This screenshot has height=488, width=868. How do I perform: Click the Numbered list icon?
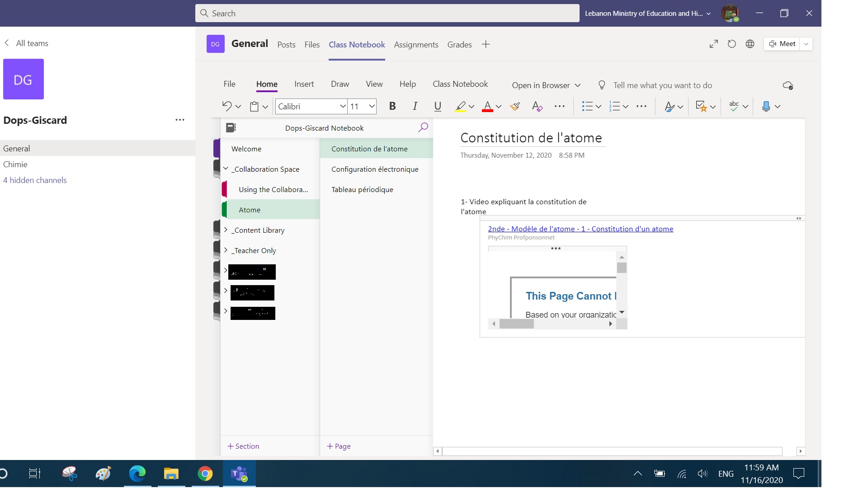(614, 107)
